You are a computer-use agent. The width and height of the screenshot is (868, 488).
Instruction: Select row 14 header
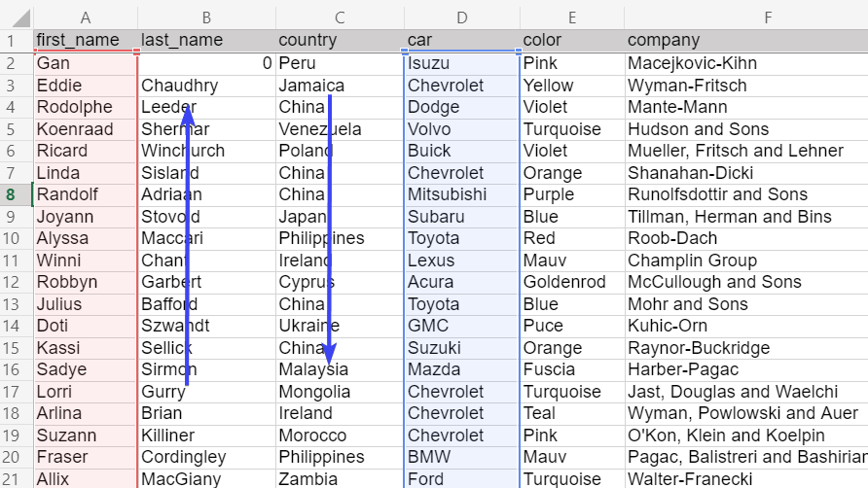coord(17,326)
